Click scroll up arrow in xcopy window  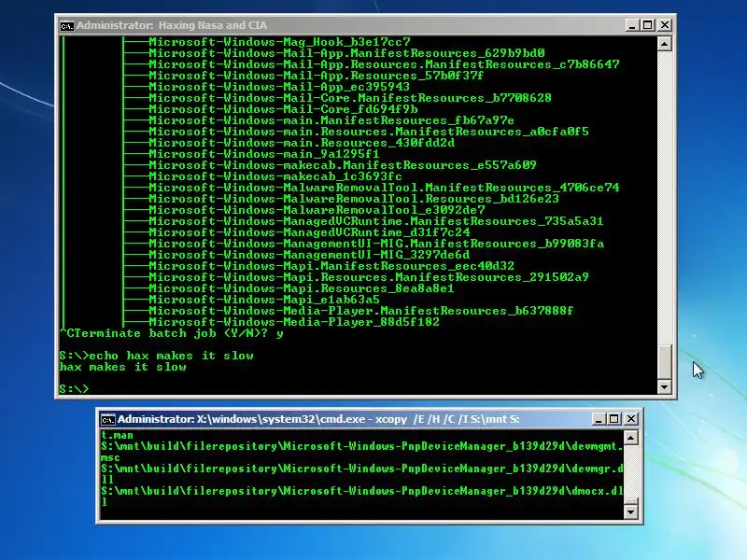click(x=631, y=438)
